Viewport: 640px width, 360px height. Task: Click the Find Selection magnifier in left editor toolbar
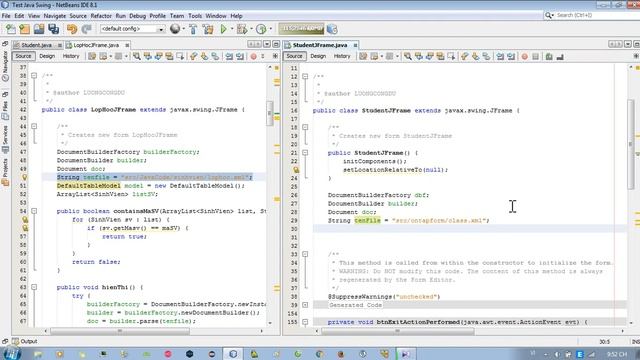pyautogui.click(x=137, y=56)
